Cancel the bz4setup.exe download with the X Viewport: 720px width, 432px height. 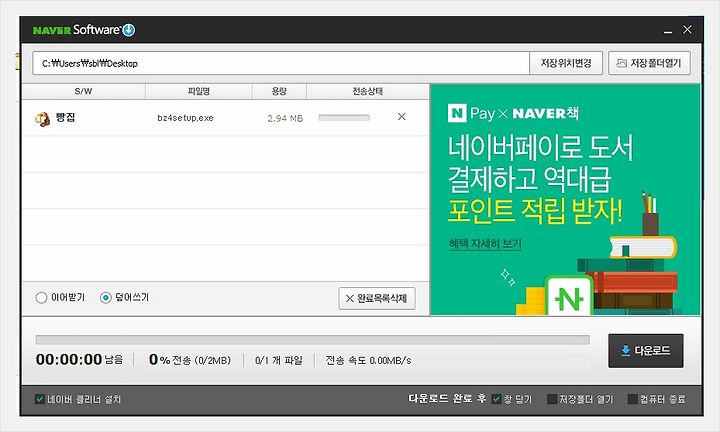[401, 117]
